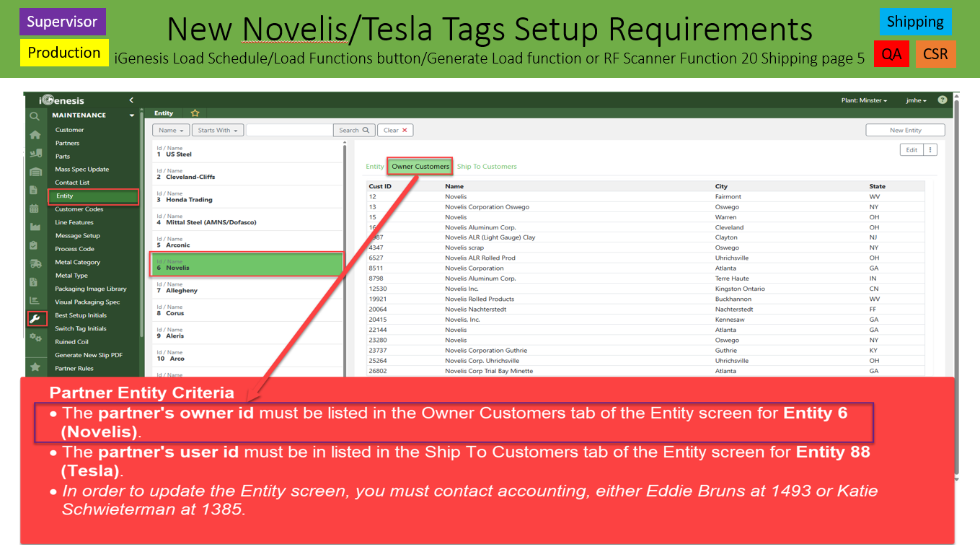Viewport: 980px width, 552px height.
Task: Open Process Code menu item
Action: [75, 249]
